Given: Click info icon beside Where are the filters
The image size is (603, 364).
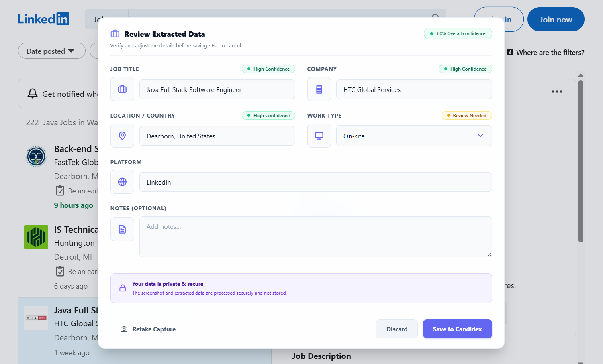Looking at the screenshot, I should 510,52.
